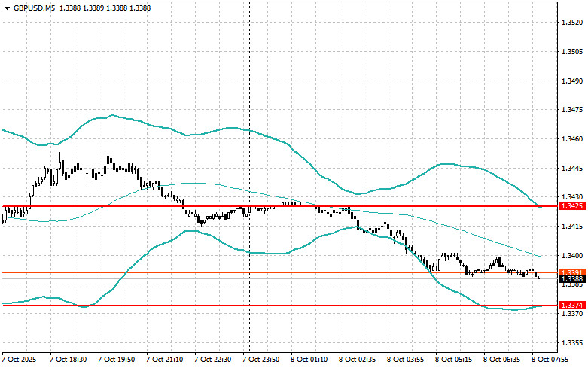
Task: Click the 1.3400 price scale value
Action: (572, 256)
